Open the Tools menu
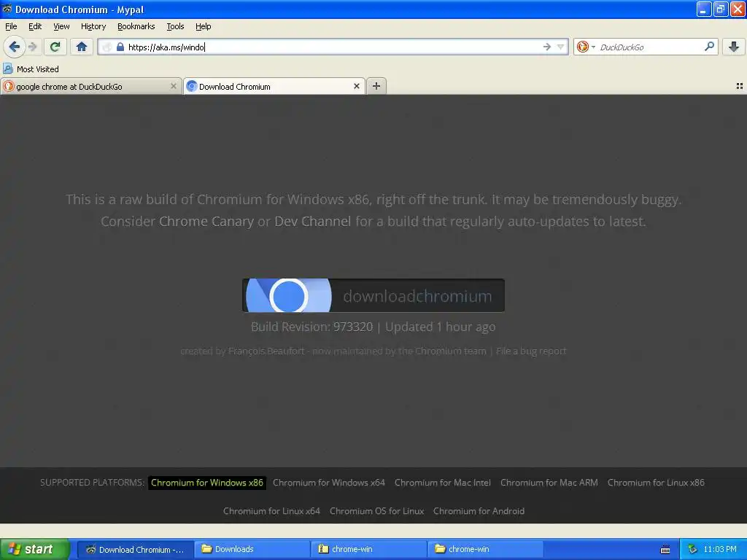The image size is (747, 560). [x=175, y=26]
